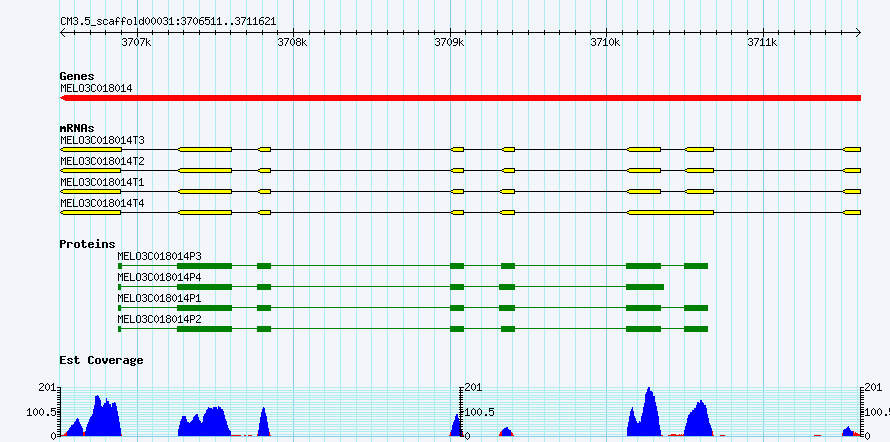Click P2's green segment just right of 3709k
Screen dimensions: 890x442
click(457, 329)
